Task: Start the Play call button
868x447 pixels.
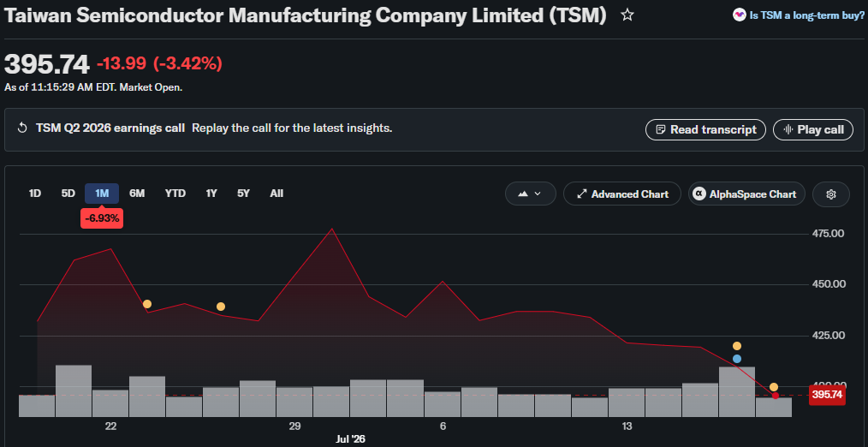Action: pos(813,129)
